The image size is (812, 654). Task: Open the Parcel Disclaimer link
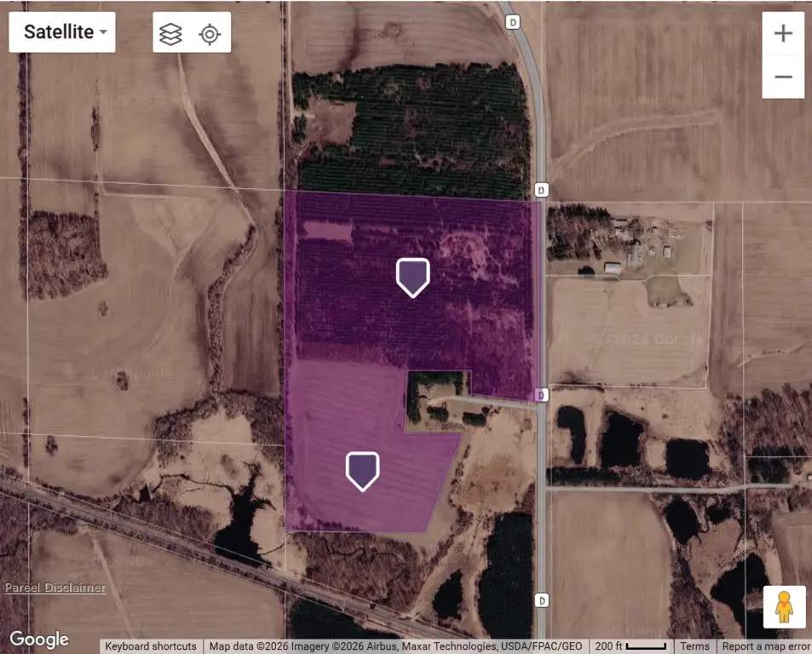tap(55, 588)
